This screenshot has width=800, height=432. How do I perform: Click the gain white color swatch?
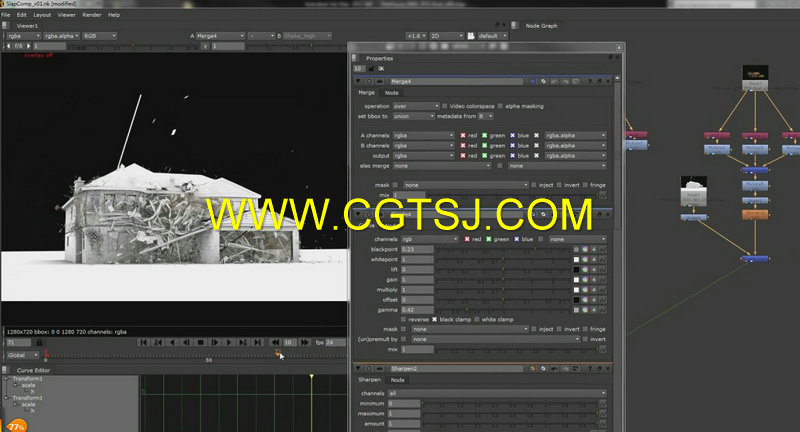coord(576,279)
